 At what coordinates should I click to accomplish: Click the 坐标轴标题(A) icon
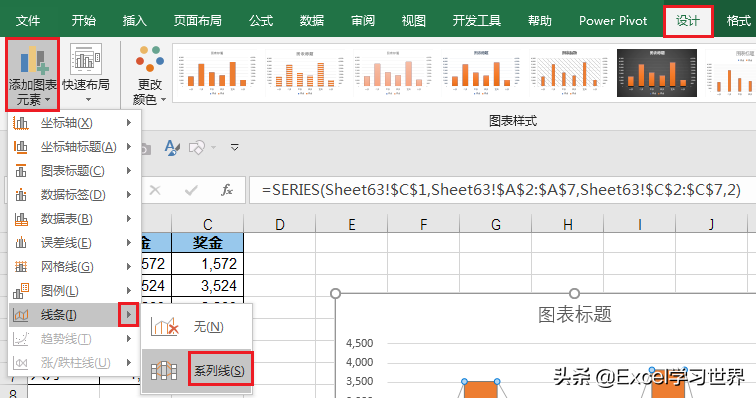click(x=21, y=147)
